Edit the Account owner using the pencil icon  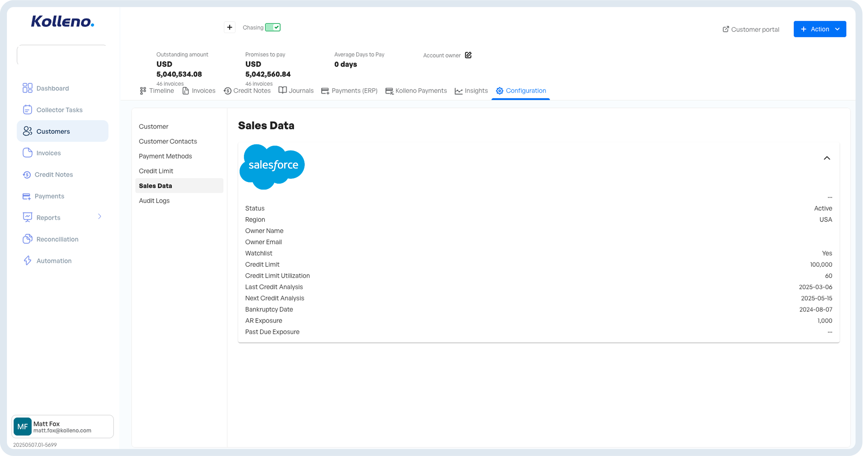coord(468,55)
